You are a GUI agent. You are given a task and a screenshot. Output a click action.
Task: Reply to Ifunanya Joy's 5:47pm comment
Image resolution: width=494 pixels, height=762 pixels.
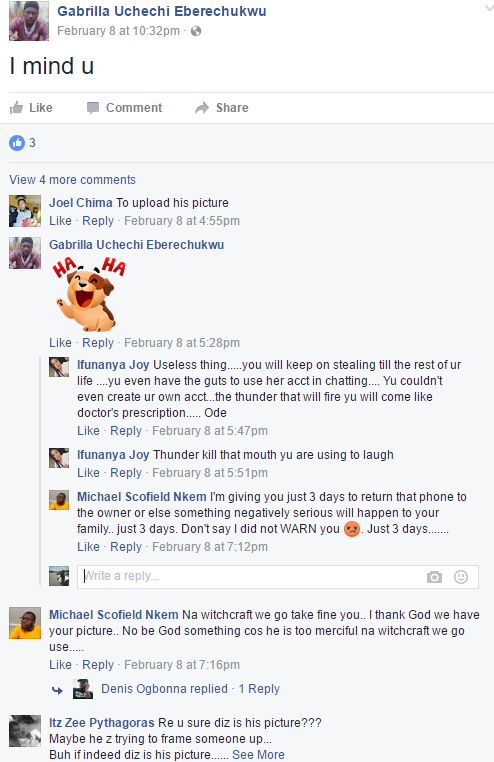(x=126, y=431)
